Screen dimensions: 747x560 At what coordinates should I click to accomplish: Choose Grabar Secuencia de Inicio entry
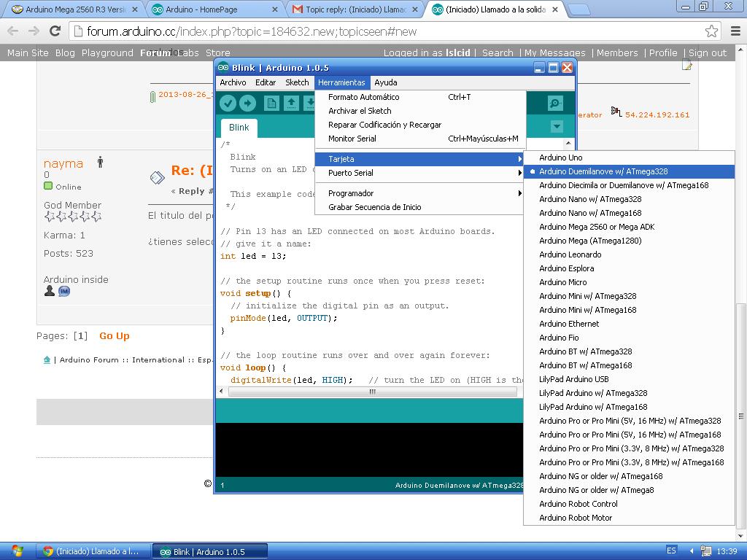419,207
